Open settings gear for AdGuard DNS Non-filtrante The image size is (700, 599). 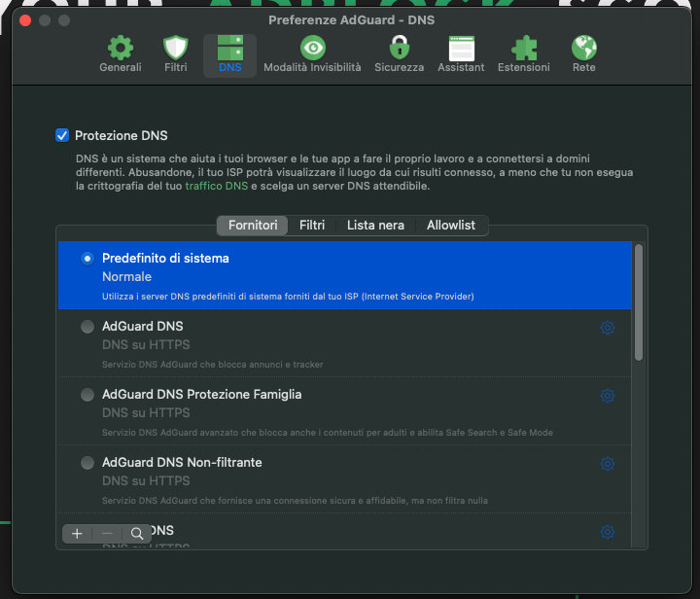[607, 464]
